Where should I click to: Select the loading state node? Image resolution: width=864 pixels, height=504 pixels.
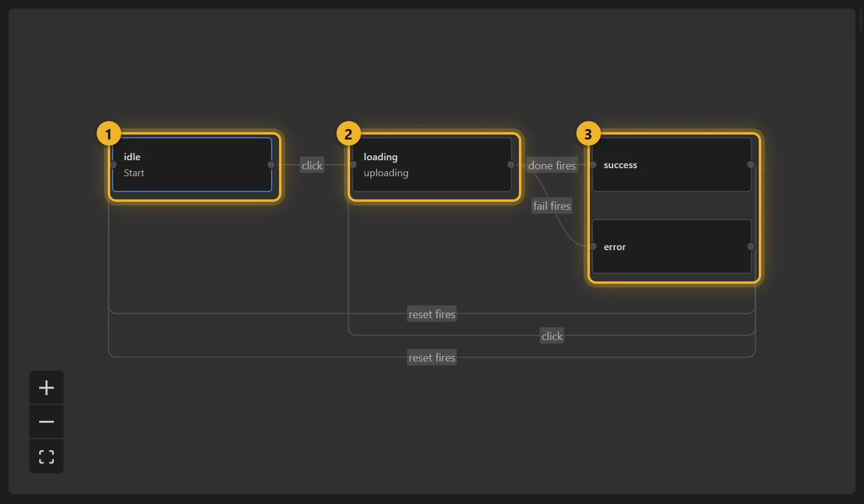(x=432, y=165)
